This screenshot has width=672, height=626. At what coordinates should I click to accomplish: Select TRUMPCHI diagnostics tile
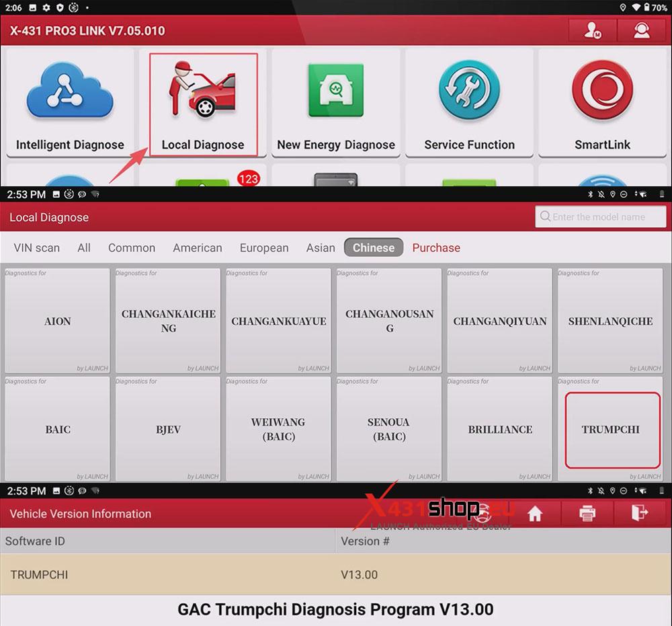(610, 429)
